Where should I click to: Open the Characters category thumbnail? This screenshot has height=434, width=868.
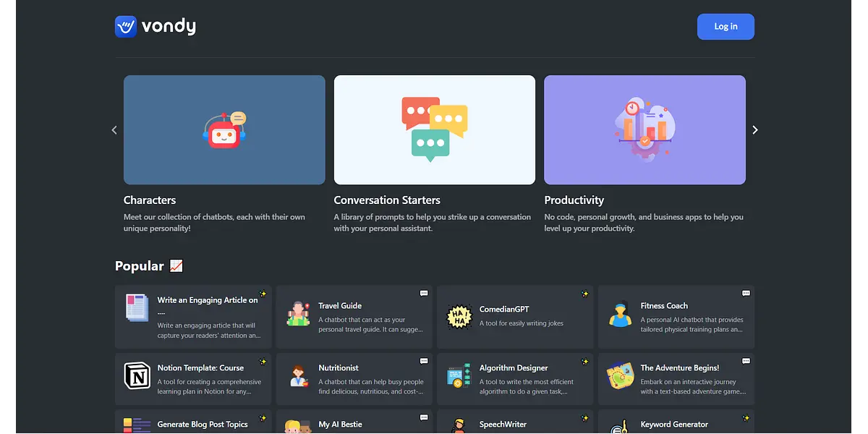click(x=224, y=130)
